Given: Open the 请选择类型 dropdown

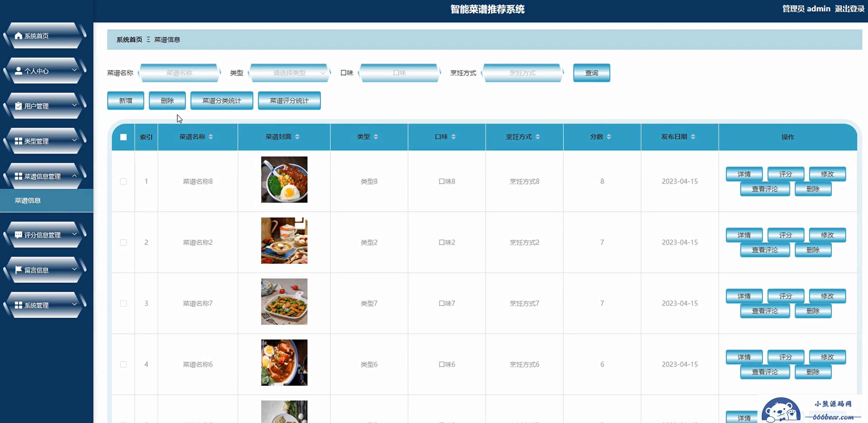Looking at the screenshot, I should click(289, 73).
